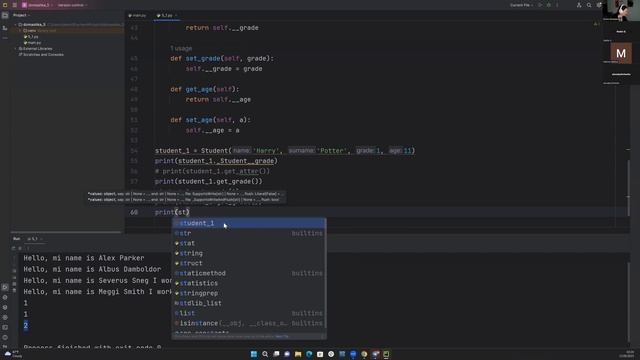
Task: Select the Run panel label tab
Action: [x=16, y=239]
